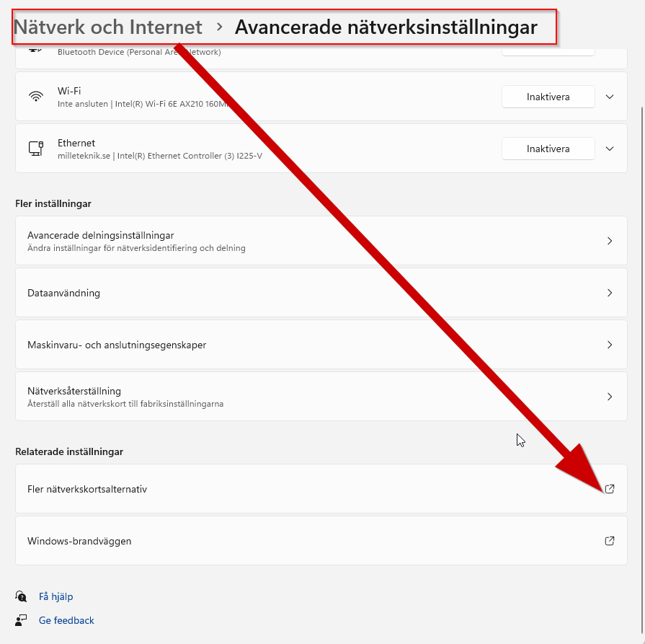This screenshot has width=645, height=644.
Task: Open Avancerade delningsinställningar arrow
Action: tap(610, 241)
